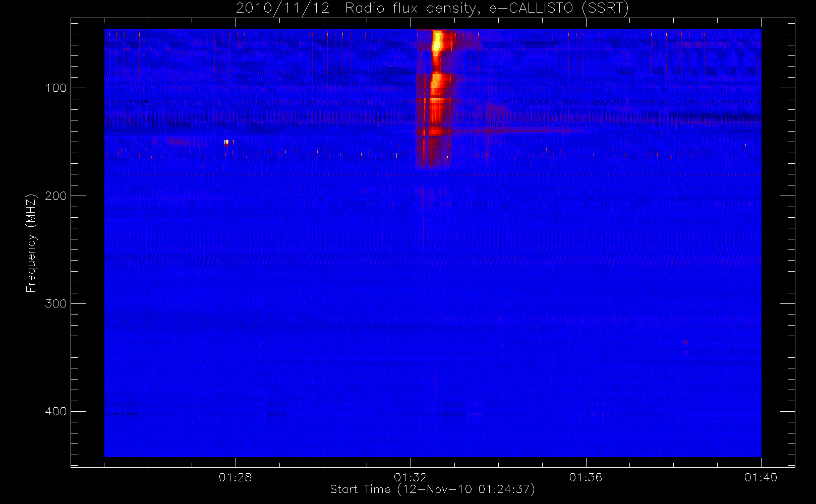
Task: Click the 'Frequency (MHZ)' axis label
Action: 31,243
